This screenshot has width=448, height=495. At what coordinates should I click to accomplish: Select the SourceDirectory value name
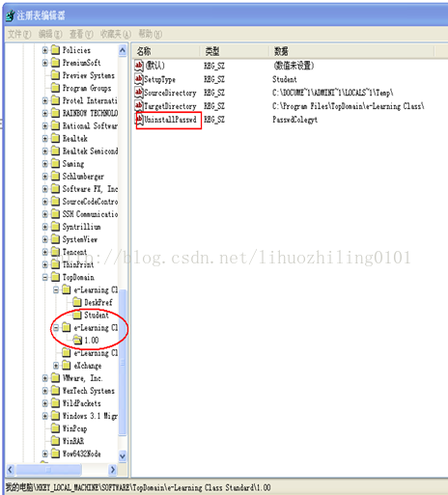170,93
